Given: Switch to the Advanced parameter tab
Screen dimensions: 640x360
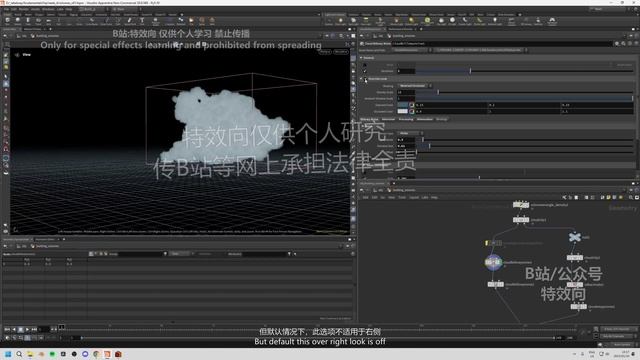Looking at the screenshot, I should [x=388, y=119].
